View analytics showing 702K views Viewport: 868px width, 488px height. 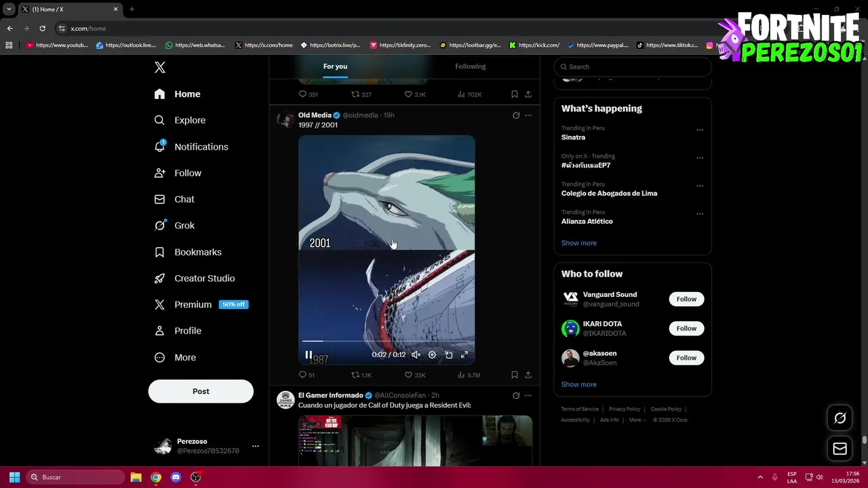click(469, 94)
